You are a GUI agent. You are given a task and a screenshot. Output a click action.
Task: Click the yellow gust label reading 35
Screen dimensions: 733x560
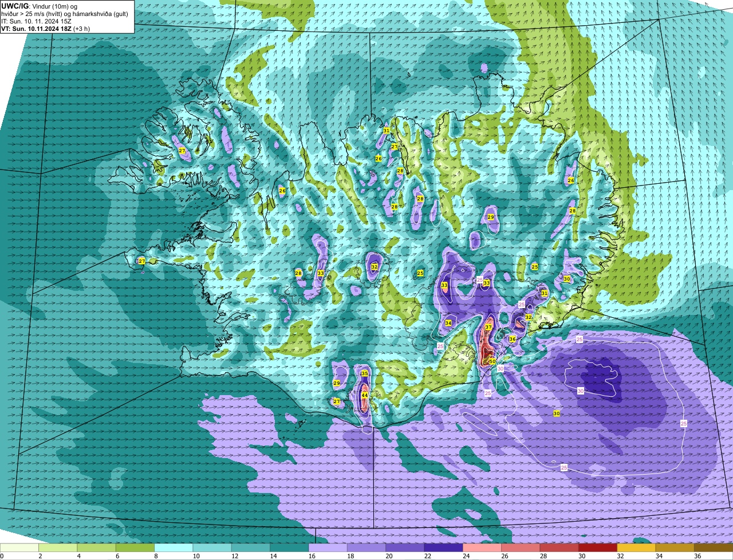tap(365, 373)
